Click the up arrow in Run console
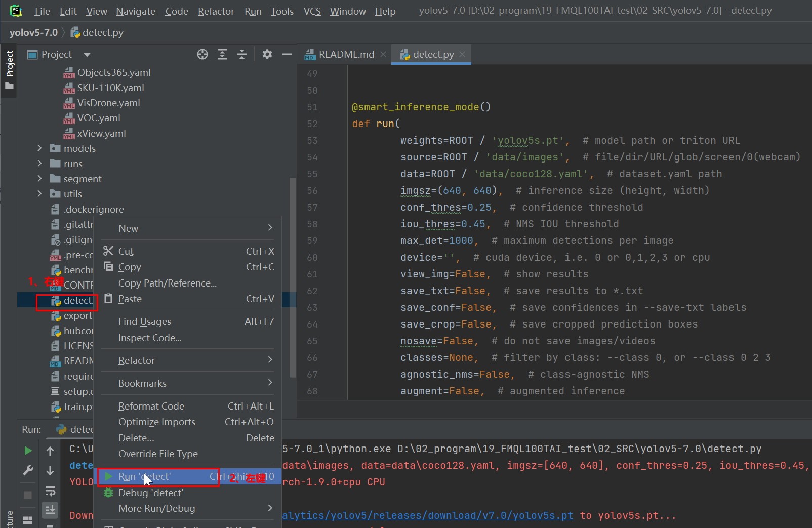Image resolution: width=812 pixels, height=528 pixels. [50, 451]
